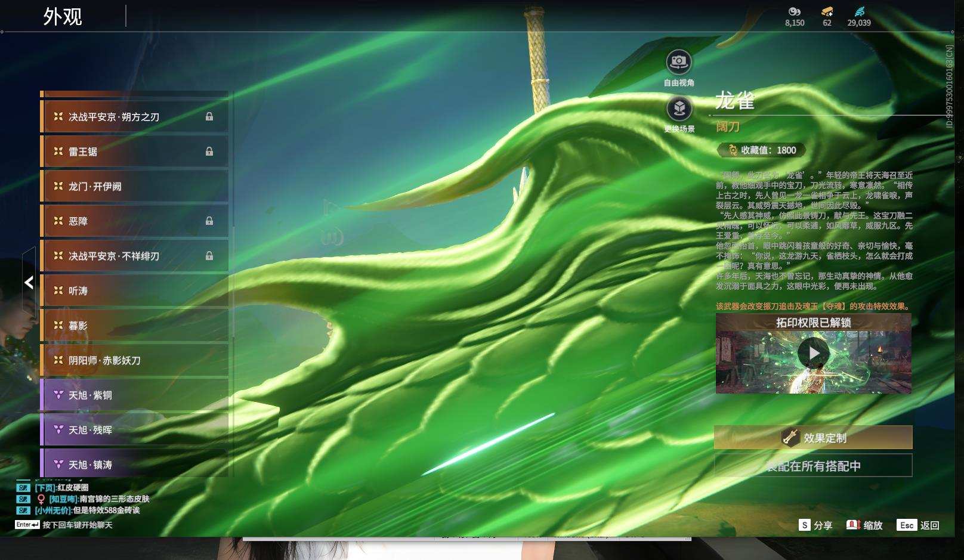The image size is (964, 560).
Task: Select 天旭·紫铜 skin in list
Action: (x=134, y=395)
